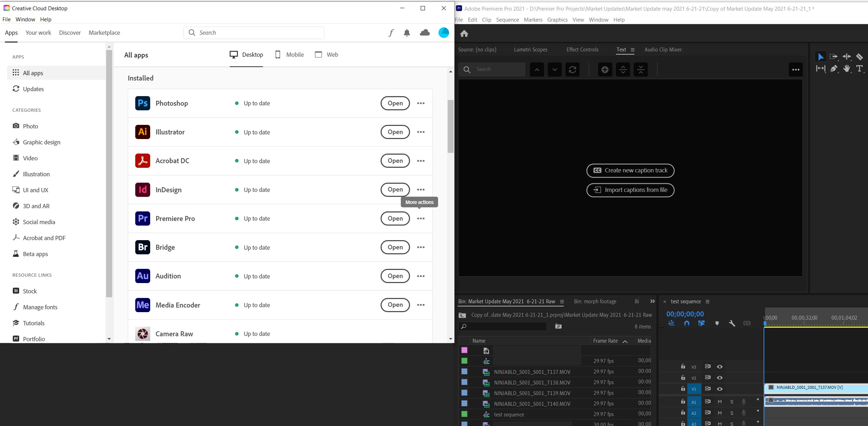Select the Hand tool
The image size is (868, 426).
pos(847,69)
